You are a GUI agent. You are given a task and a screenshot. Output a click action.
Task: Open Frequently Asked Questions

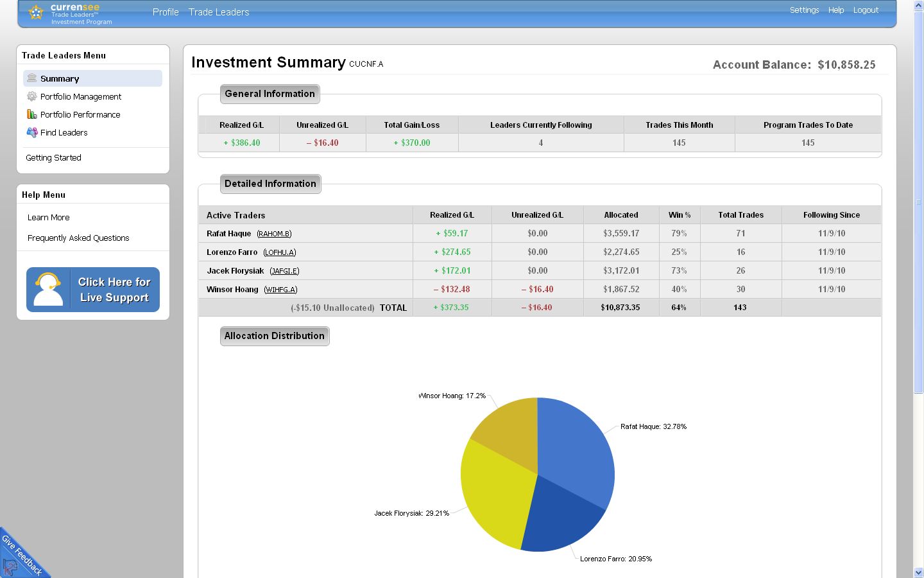click(78, 238)
